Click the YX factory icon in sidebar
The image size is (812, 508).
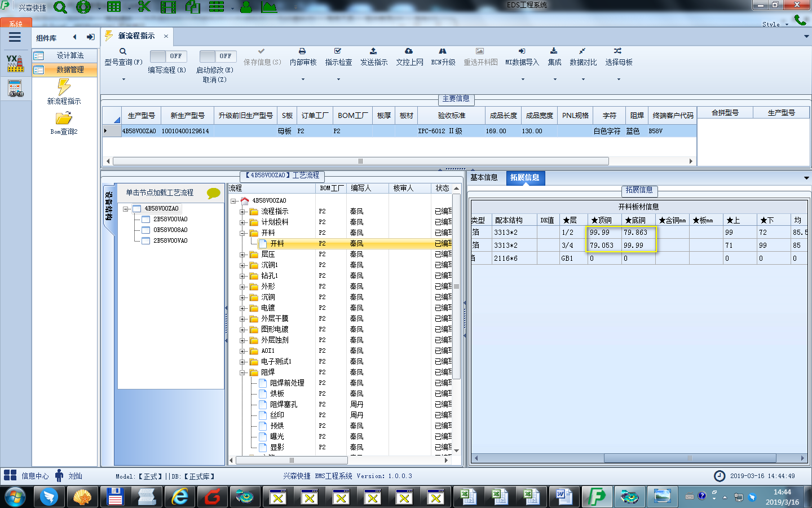(15, 63)
